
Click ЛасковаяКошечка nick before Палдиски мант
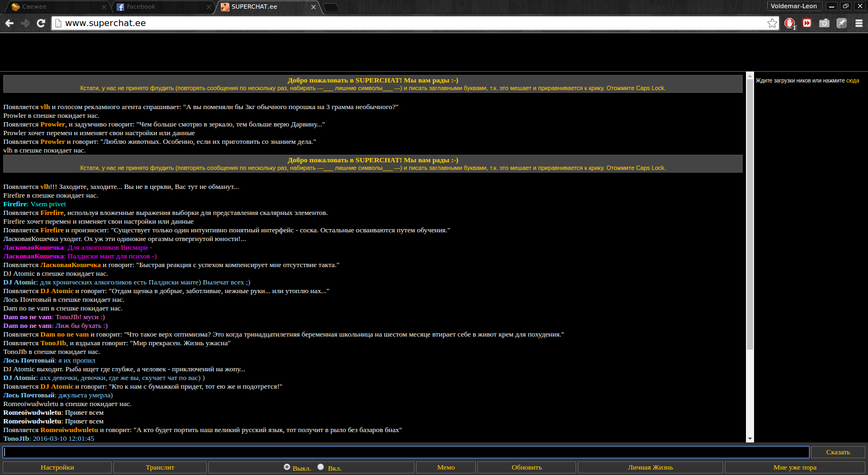click(x=34, y=256)
